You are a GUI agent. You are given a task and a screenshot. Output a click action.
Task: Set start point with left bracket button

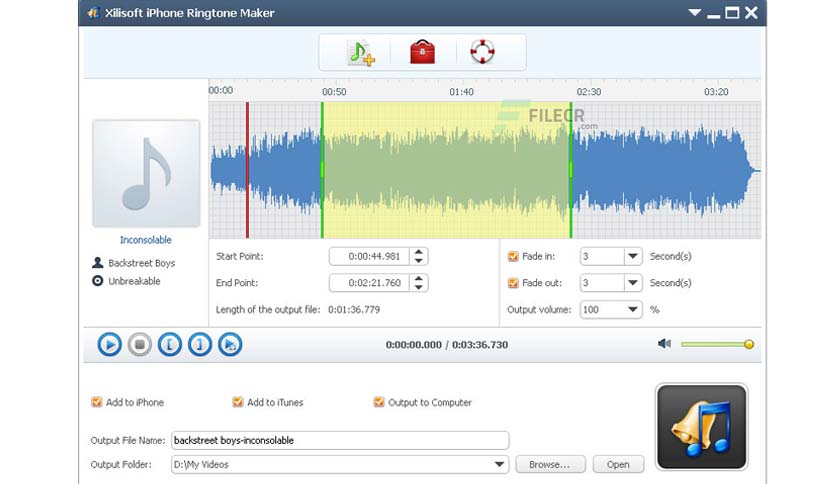pyautogui.click(x=170, y=345)
